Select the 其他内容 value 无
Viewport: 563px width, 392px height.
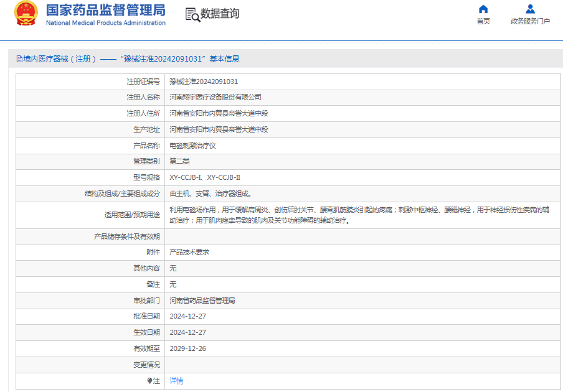[173, 268]
